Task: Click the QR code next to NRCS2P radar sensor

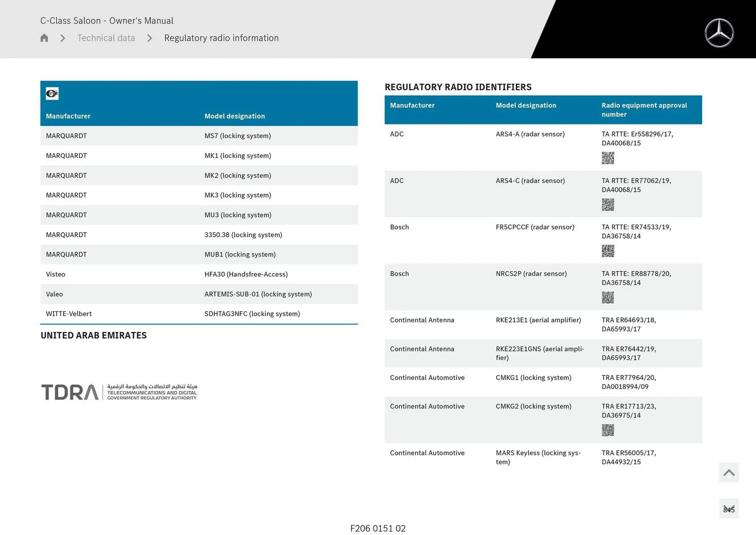Action: [x=608, y=297]
